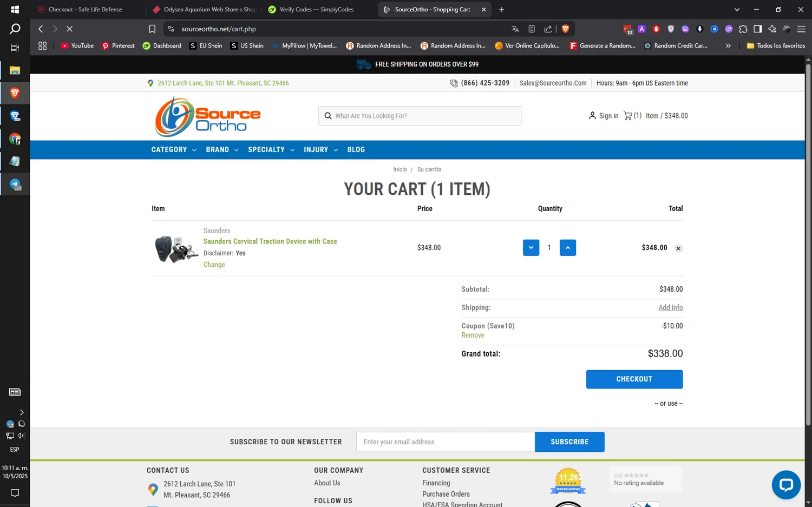Click the red extension icon with 12 badge

(627, 29)
